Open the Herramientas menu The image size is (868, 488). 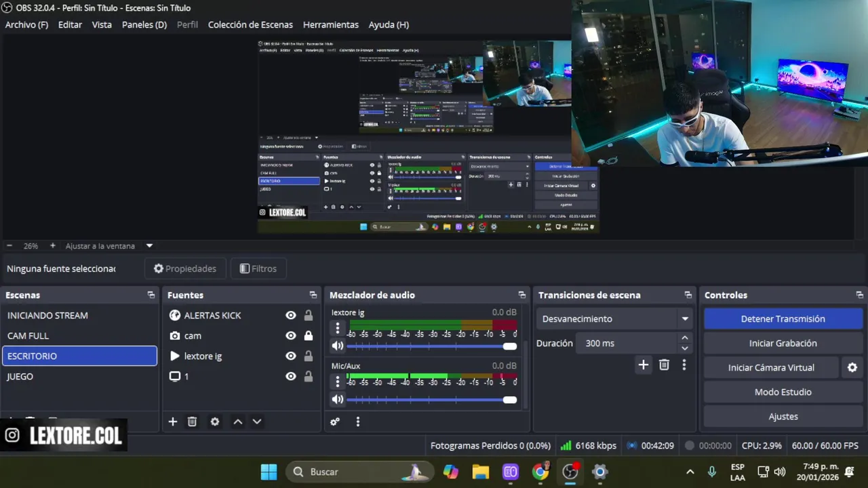(x=331, y=24)
